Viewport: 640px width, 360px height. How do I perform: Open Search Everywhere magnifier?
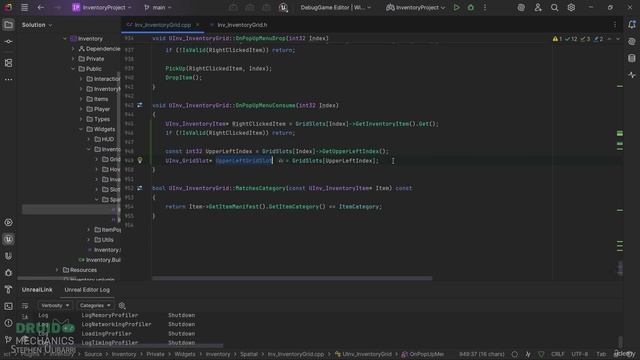coord(554,7)
